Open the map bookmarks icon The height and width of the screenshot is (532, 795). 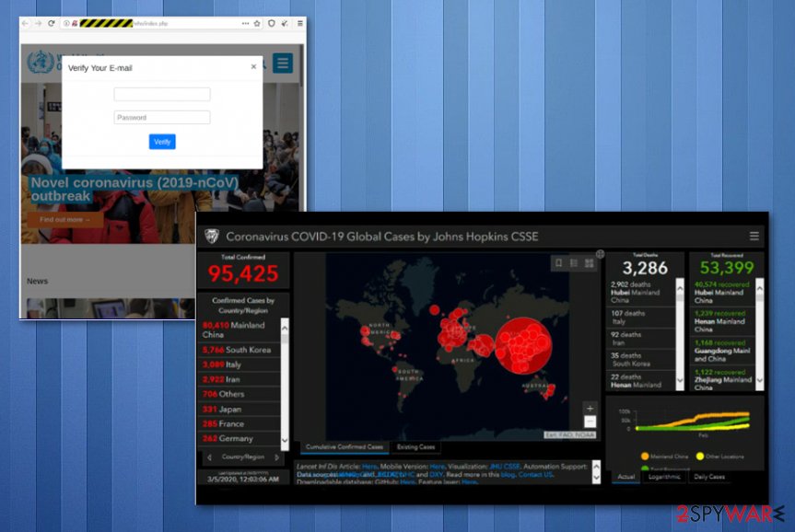pos(558,263)
